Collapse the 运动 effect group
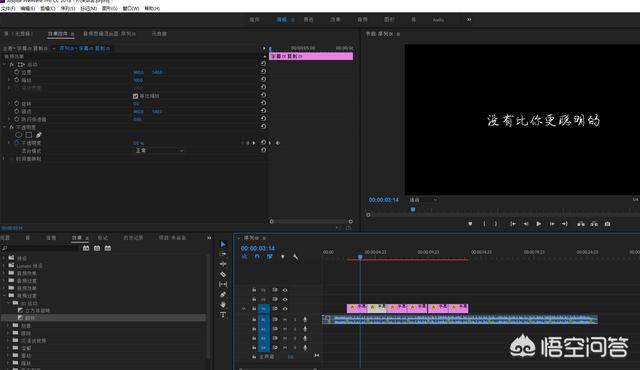This screenshot has height=370, width=640. point(4,64)
